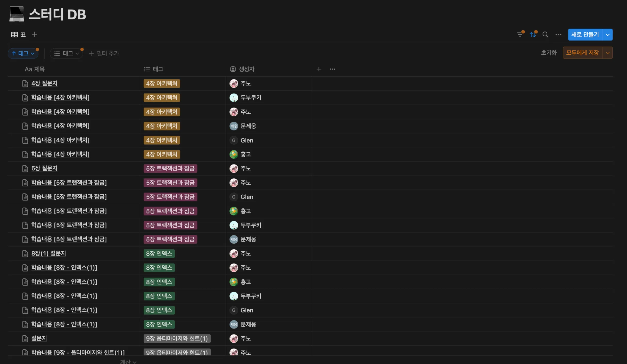Add new property column plus icon

click(x=319, y=69)
